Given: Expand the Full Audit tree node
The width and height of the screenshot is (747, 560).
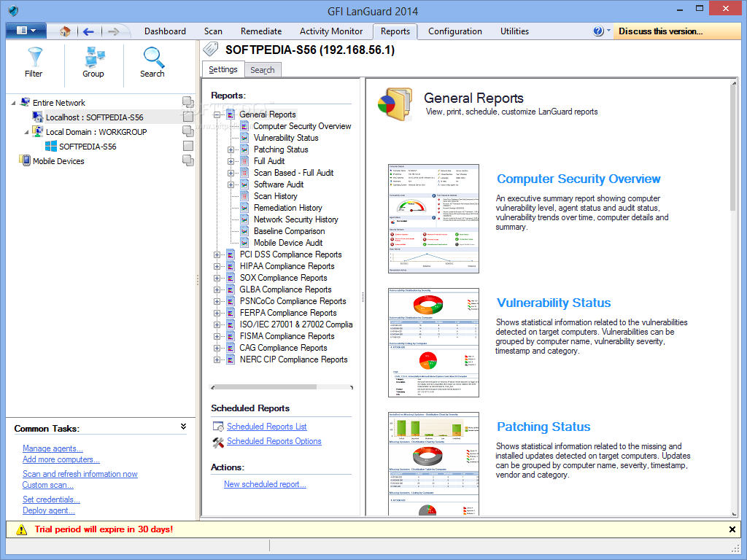Looking at the screenshot, I should (x=231, y=161).
